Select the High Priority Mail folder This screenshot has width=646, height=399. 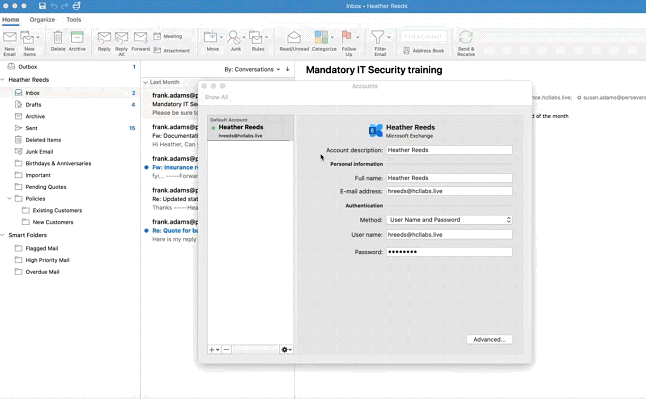click(x=70, y=260)
